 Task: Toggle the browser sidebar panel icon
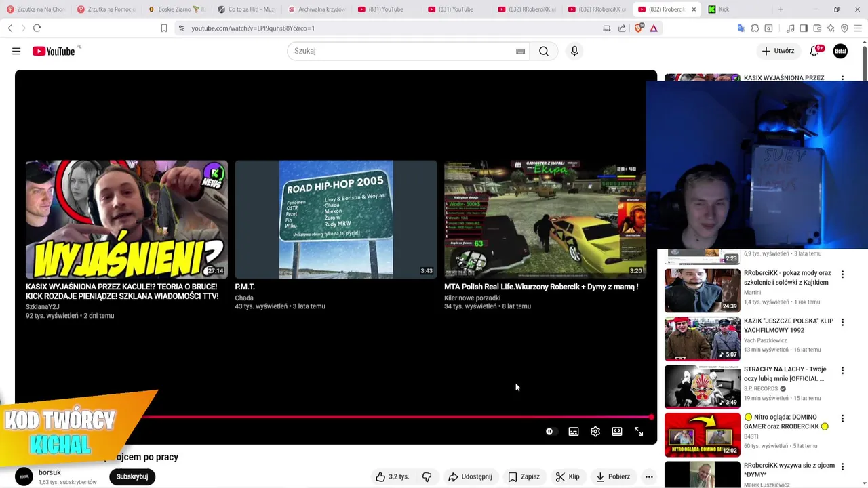804,28
